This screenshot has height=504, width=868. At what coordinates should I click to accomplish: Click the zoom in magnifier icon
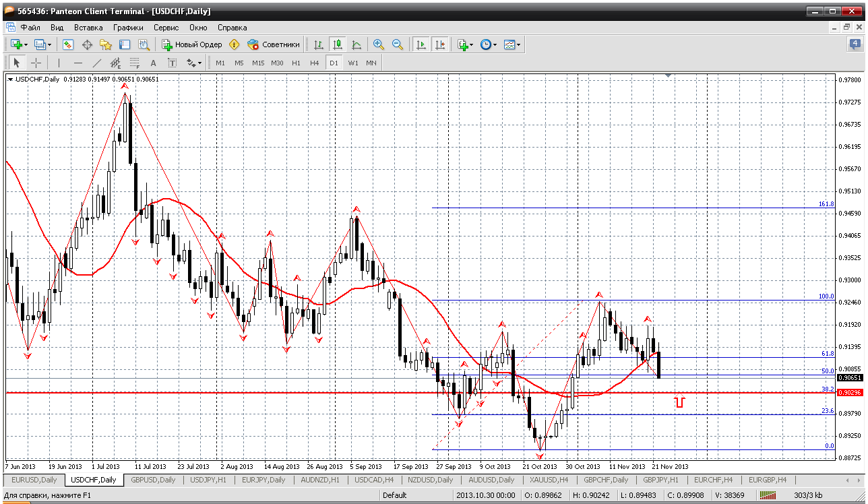pos(379,44)
